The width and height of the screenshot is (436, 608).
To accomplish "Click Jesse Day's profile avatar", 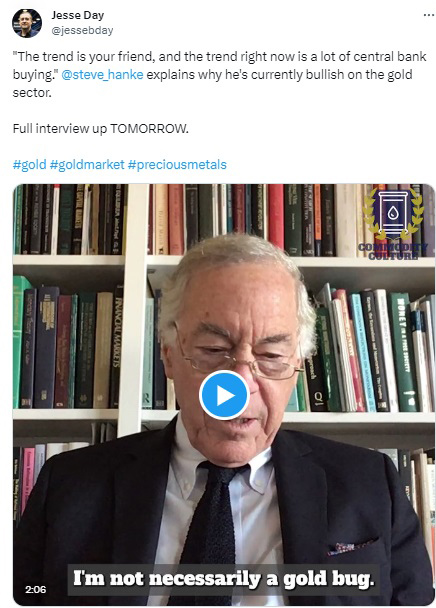I will click(x=27, y=23).
